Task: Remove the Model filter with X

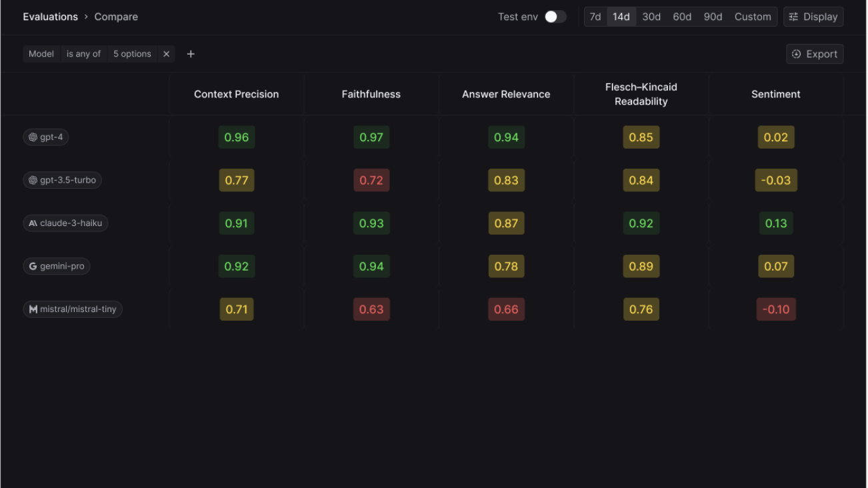Action: (167, 54)
